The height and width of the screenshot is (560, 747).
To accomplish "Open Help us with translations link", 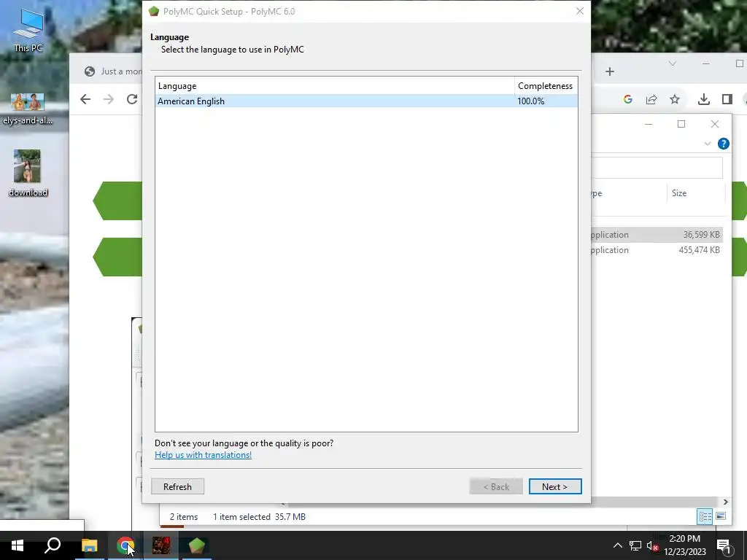I will 203,455.
